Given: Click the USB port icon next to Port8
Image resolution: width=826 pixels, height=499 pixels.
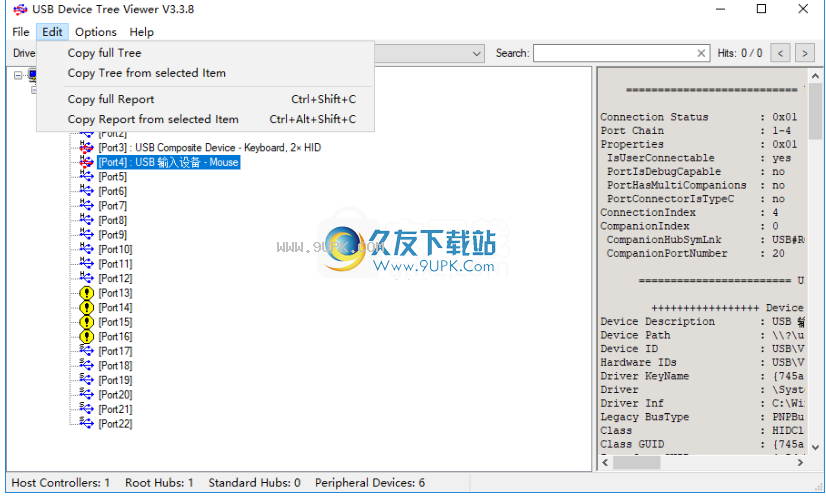Looking at the screenshot, I should point(86,220).
